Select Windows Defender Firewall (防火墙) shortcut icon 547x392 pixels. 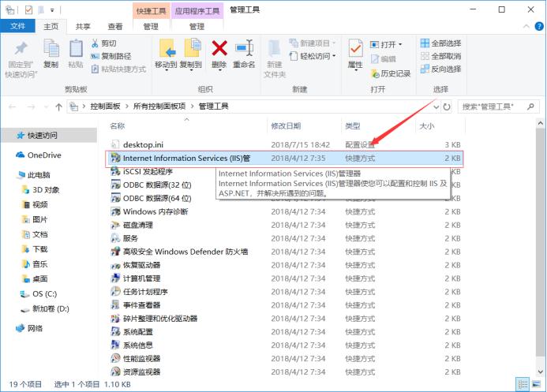[115, 252]
